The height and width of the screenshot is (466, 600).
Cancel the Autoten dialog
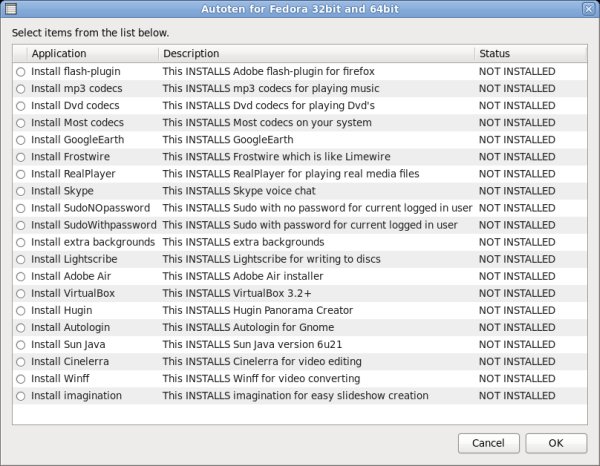488,443
